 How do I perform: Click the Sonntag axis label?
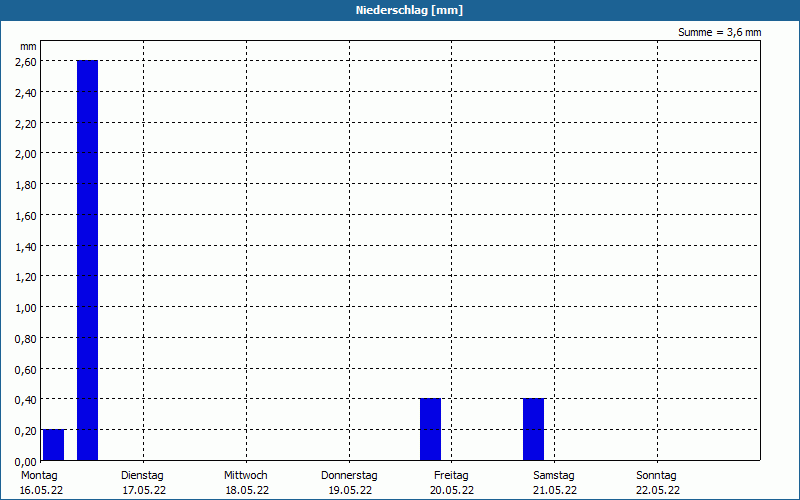point(656,476)
